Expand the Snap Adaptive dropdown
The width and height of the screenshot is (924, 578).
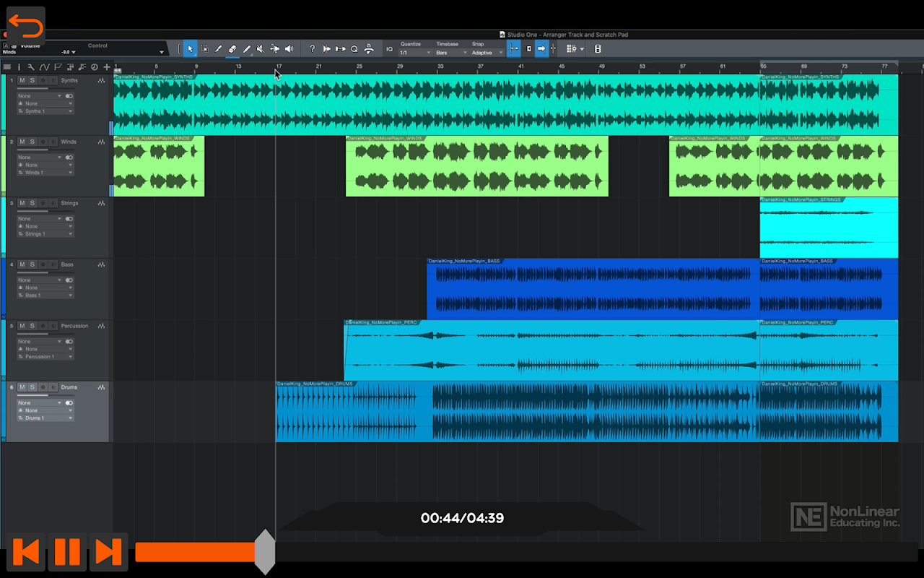[487, 53]
